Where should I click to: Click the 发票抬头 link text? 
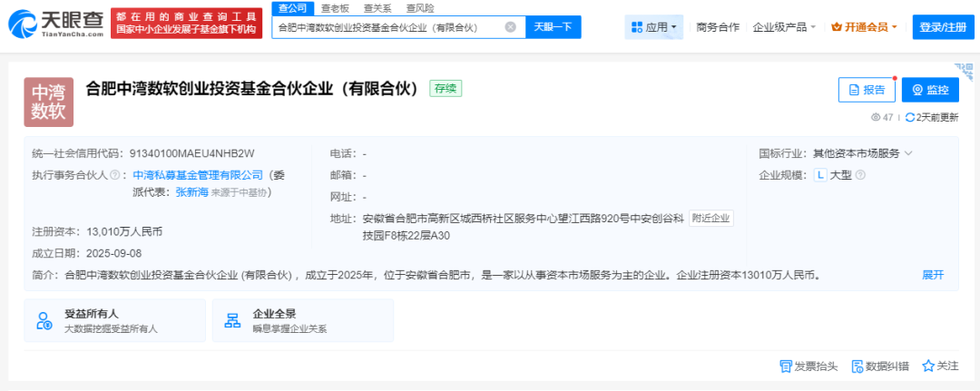tap(817, 366)
